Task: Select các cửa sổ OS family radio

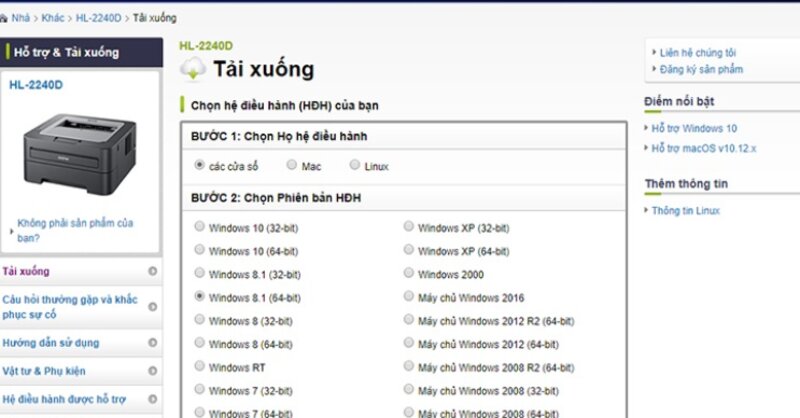Action: tap(199, 165)
